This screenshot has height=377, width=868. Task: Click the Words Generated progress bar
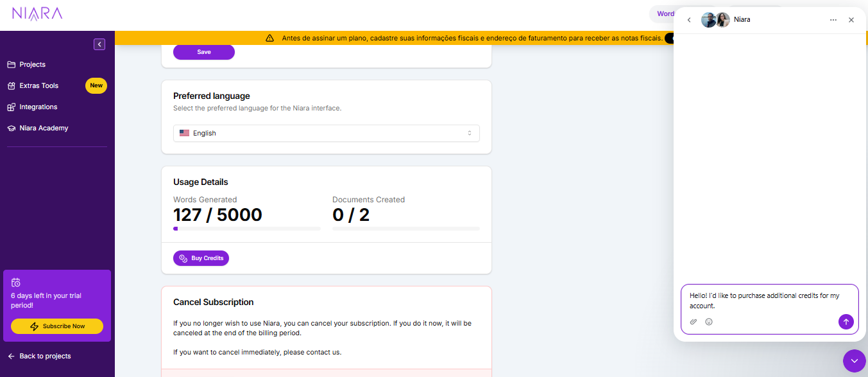click(246, 228)
